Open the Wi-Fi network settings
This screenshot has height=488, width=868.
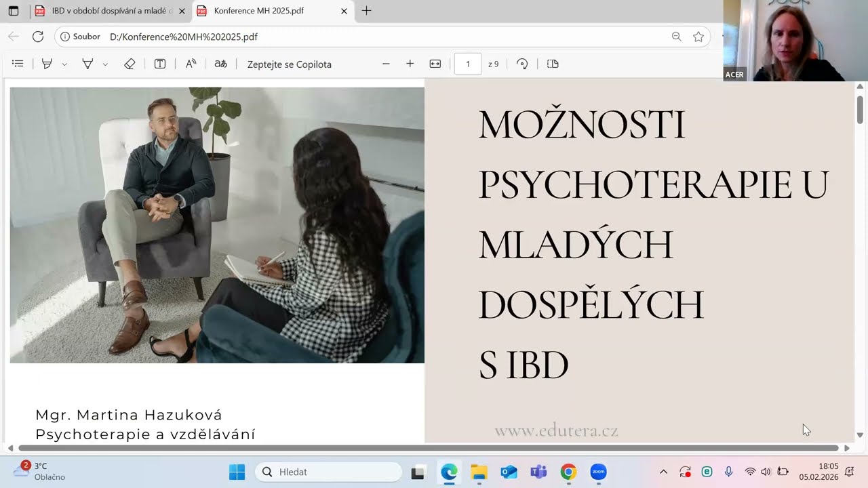pos(750,472)
